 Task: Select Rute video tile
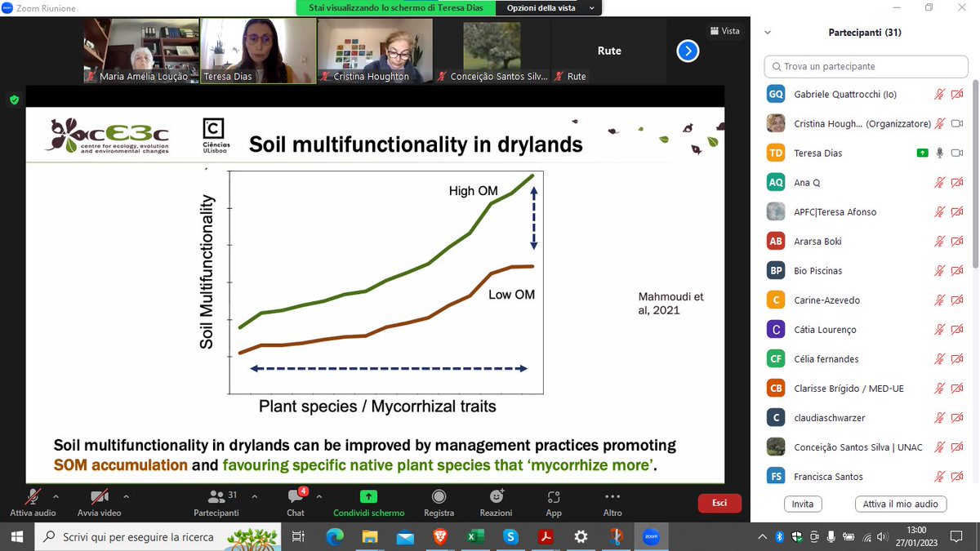(608, 51)
